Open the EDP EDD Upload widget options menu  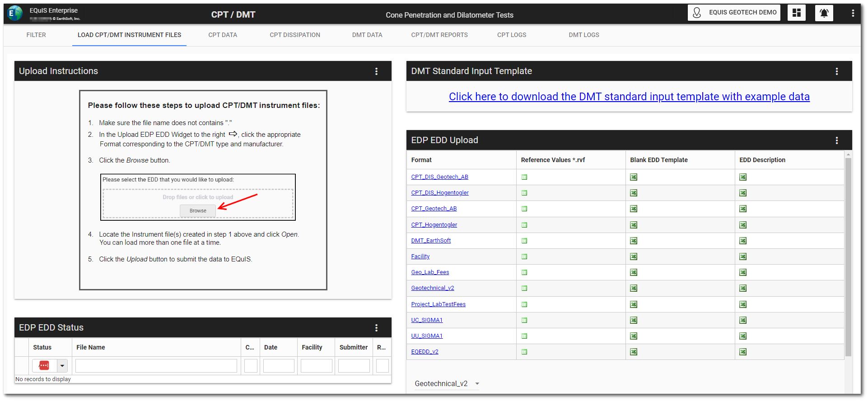[x=836, y=140]
